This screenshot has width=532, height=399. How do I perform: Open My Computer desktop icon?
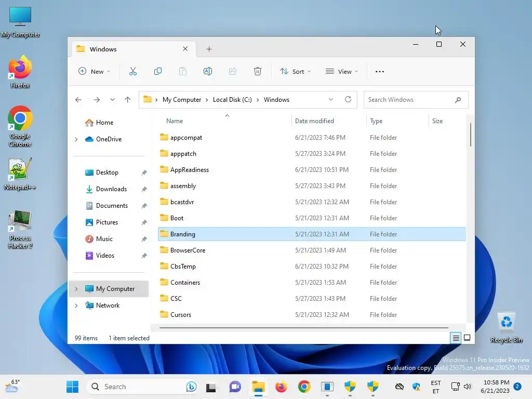[20, 22]
